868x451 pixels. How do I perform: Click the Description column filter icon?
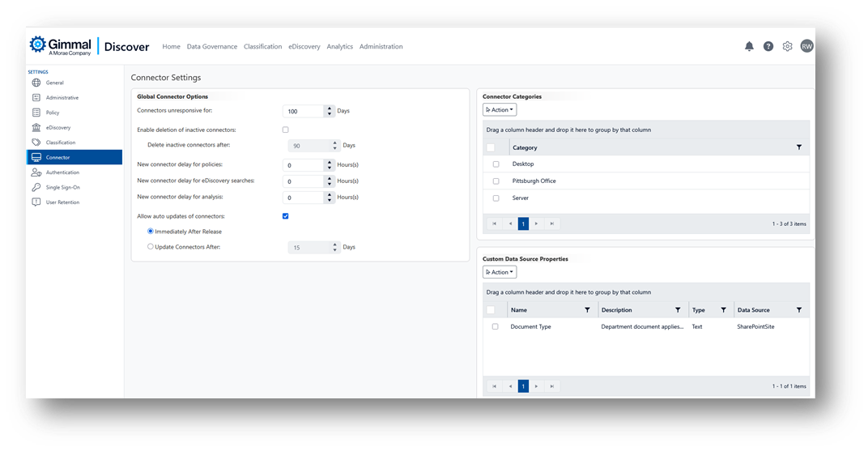click(x=678, y=310)
